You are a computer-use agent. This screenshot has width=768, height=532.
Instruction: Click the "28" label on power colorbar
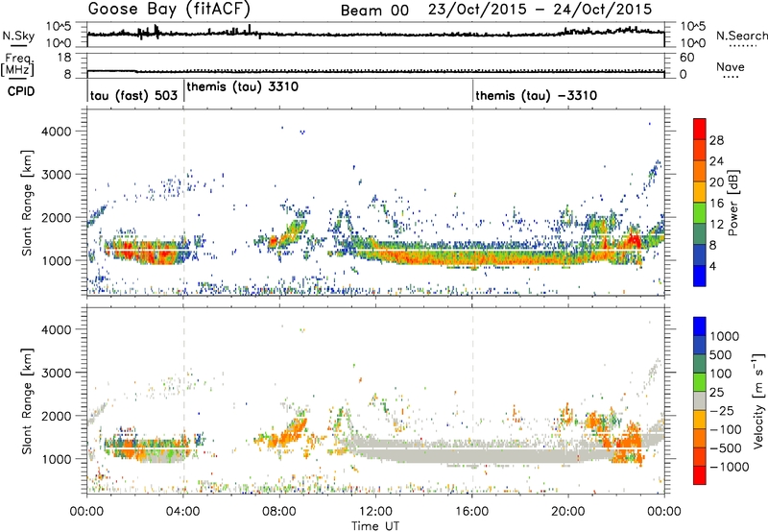coord(716,140)
